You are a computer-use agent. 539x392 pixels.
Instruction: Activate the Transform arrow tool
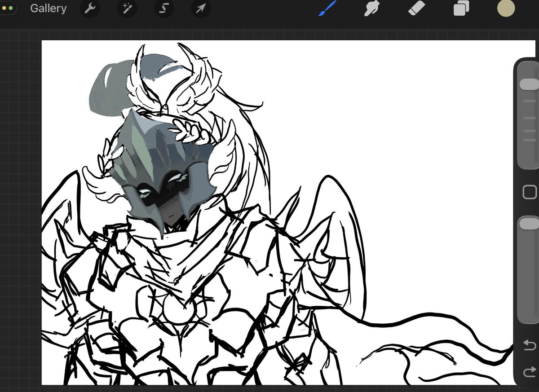click(x=201, y=9)
